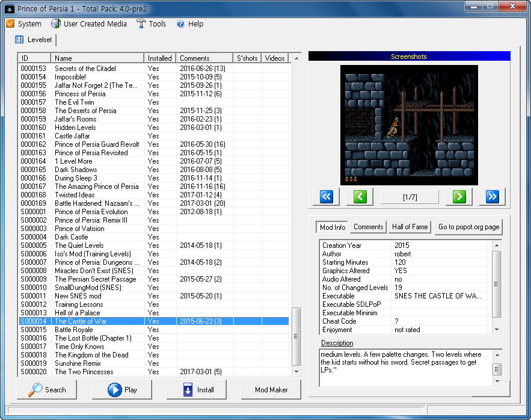Viewport: 531px width, 420px height.
Task: Click the Description scroll up arrow
Action: tap(497, 355)
